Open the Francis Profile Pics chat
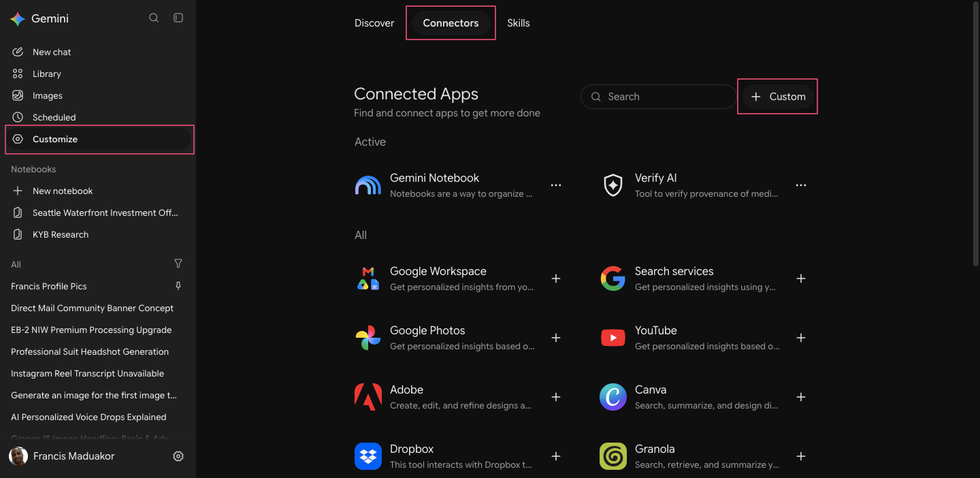980x478 pixels. 98,286
